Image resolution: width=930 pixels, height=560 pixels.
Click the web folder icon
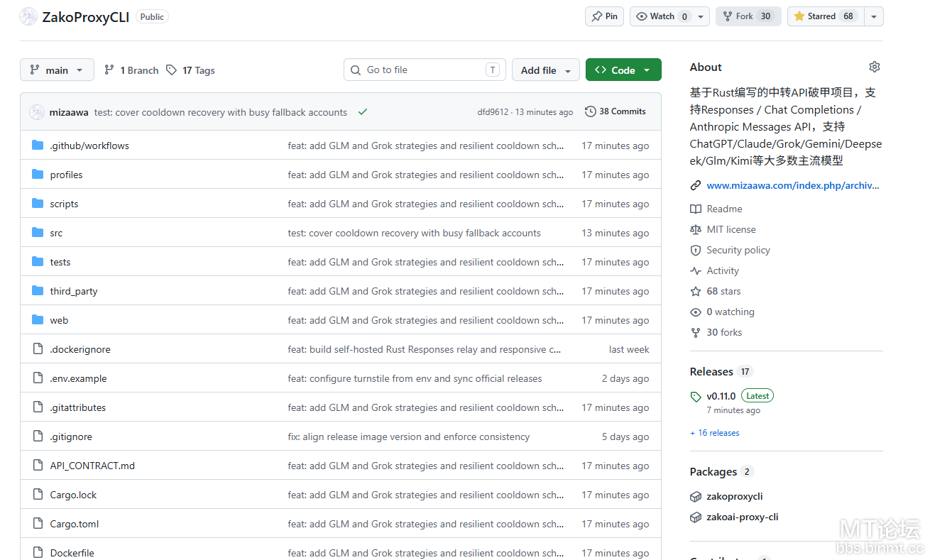[x=38, y=320]
